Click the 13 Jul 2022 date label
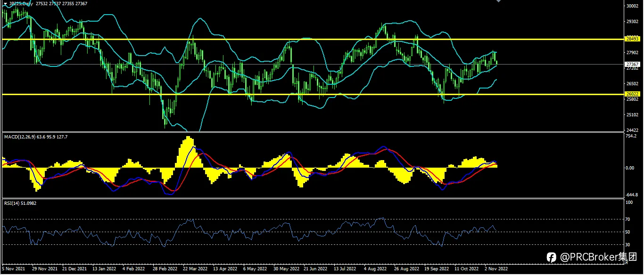644x275 pixels. click(x=345, y=269)
